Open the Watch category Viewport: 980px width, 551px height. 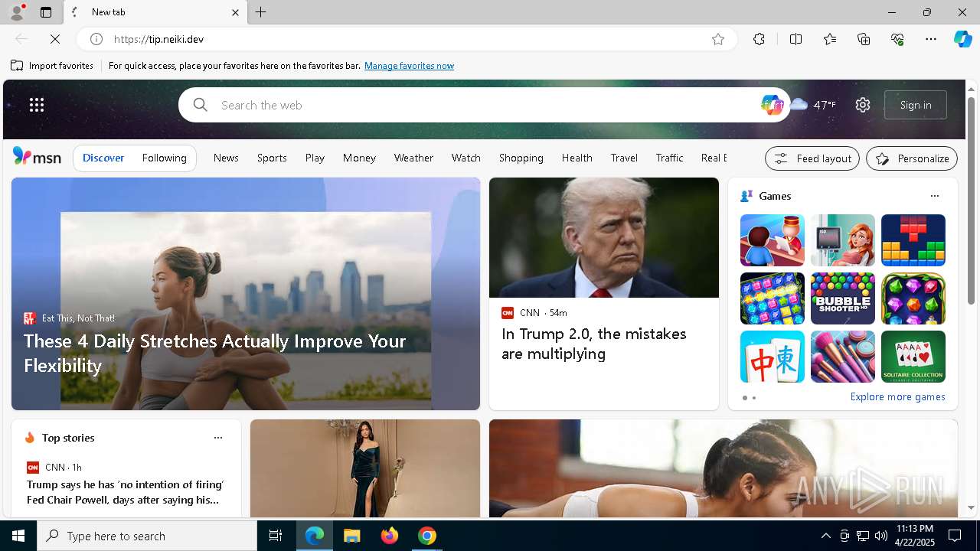pos(465,158)
